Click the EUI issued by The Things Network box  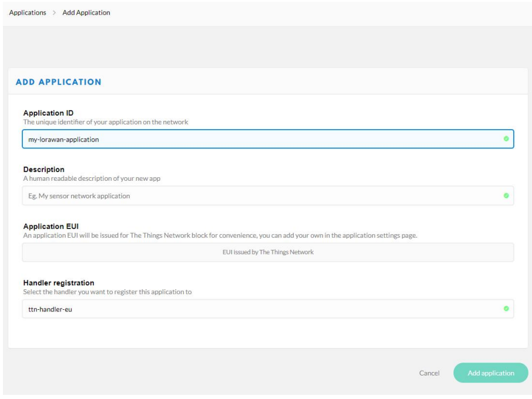tap(267, 252)
